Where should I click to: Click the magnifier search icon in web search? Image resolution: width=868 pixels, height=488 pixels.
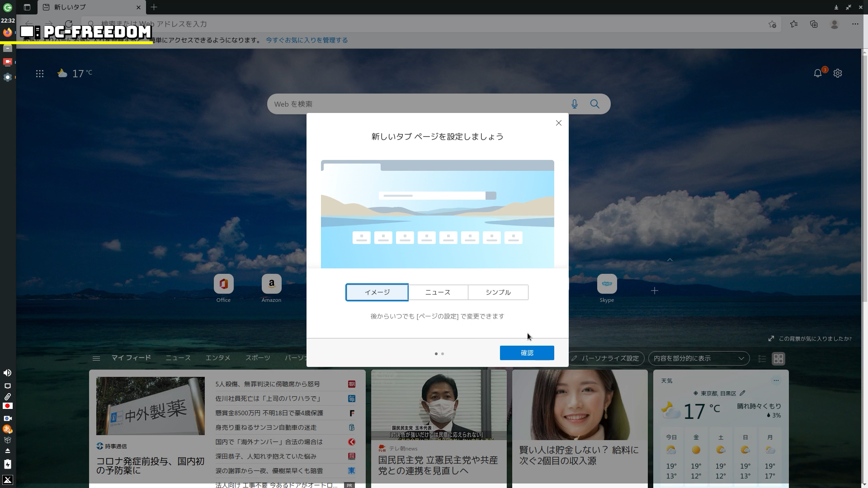[x=595, y=104]
